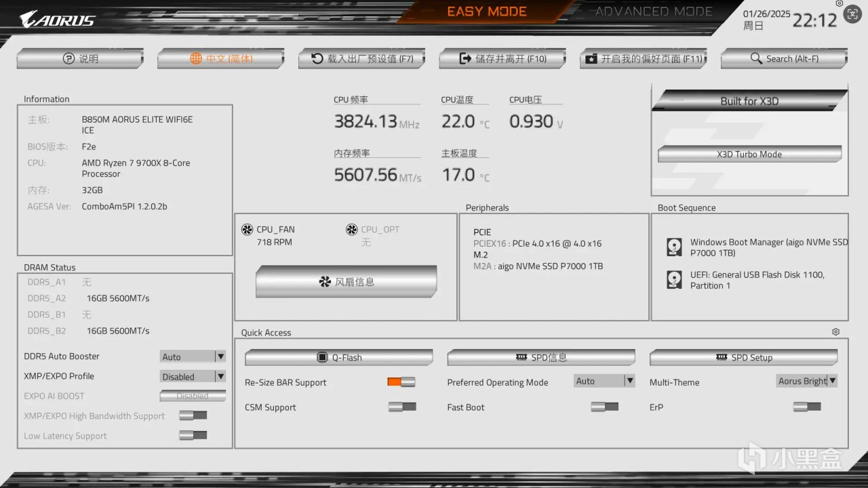Open SPD Setup button

pos(744,357)
